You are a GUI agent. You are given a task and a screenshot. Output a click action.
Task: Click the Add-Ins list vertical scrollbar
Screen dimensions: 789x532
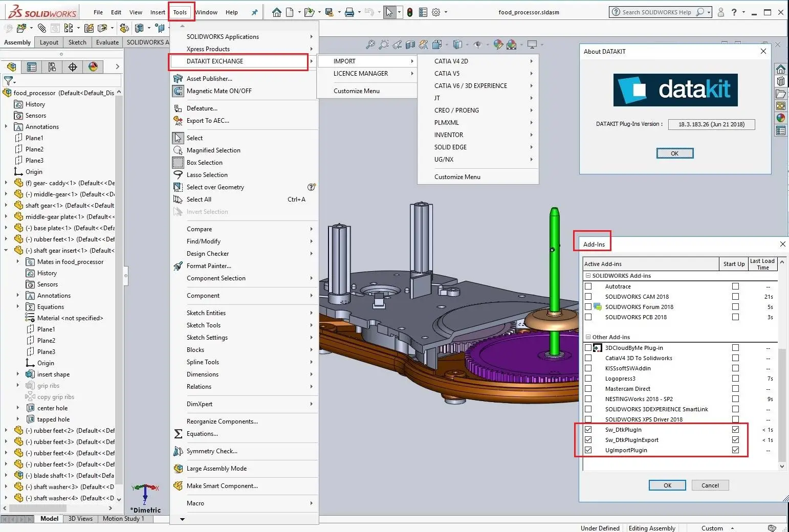coord(781,404)
